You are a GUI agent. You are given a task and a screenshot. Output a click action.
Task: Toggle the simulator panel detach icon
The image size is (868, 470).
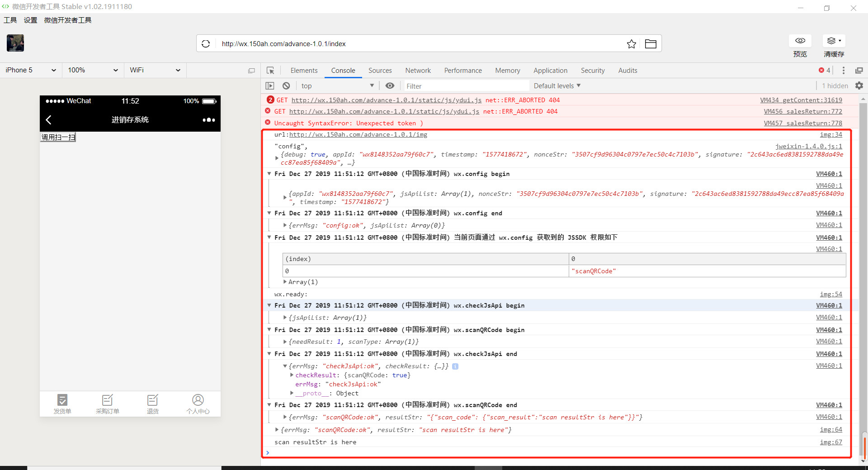tap(252, 71)
